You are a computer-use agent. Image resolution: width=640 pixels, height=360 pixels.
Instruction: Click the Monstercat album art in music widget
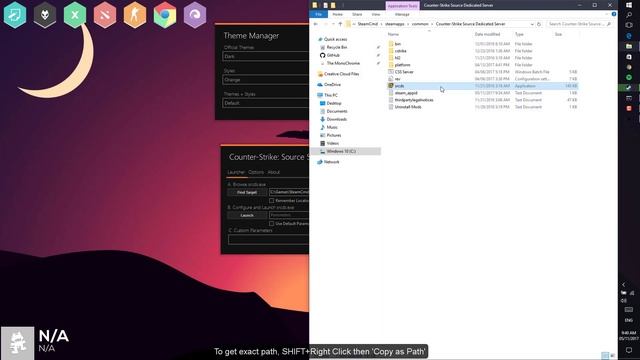(x=17, y=343)
